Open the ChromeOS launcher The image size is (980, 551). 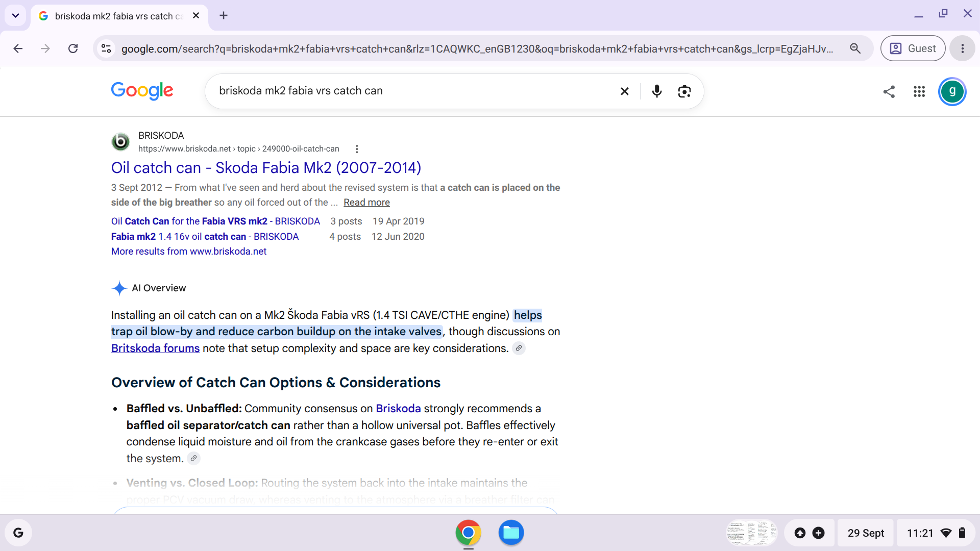pos(18,533)
